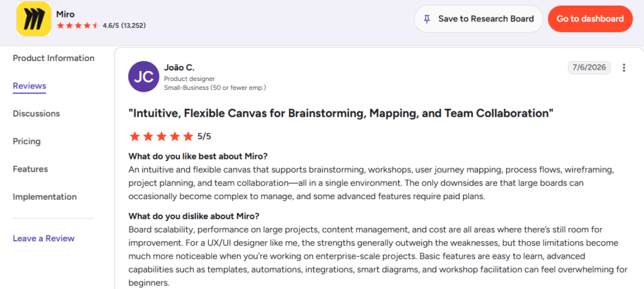Image resolution: width=644 pixels, height=289 pixels.
Task: Open the Product Information section
Action: pos(53,58)
